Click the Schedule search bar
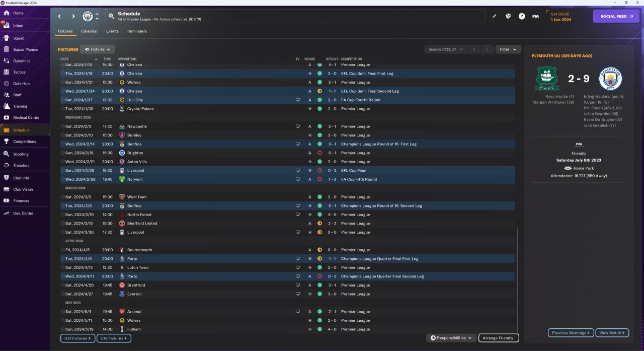This screenshot has height=351, width=644. pyautogui.click(x=296, y=16)
